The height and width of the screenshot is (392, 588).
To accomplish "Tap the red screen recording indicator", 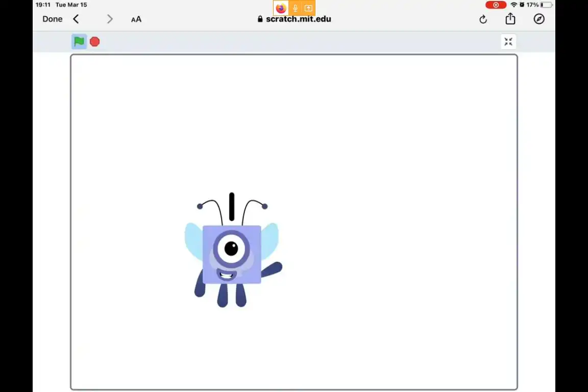I will [496, 5].
